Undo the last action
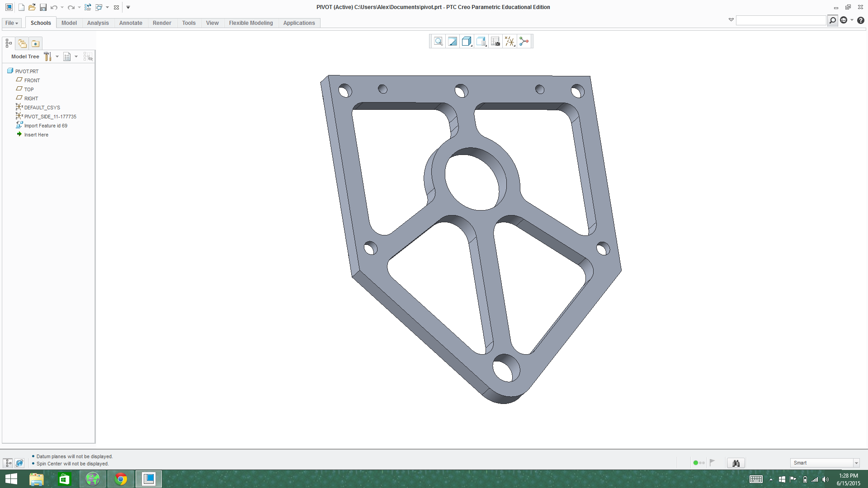 [54, 7]
